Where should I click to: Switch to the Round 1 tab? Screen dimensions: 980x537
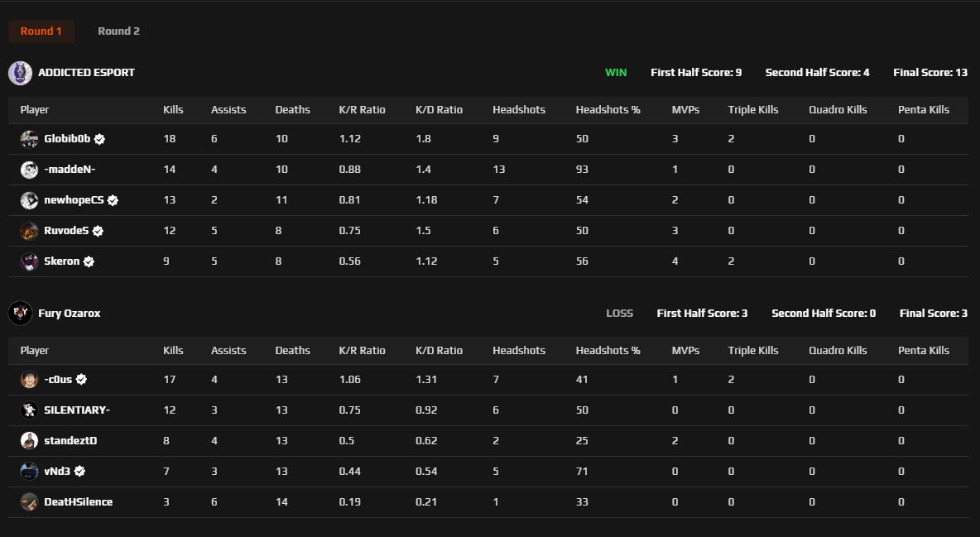pos(41,31)
